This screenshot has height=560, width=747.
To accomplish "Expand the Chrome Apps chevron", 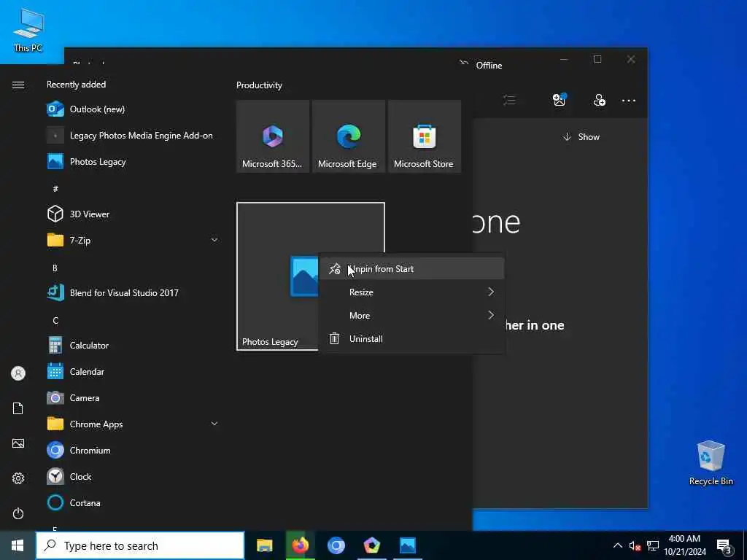I will click(214, 424).
